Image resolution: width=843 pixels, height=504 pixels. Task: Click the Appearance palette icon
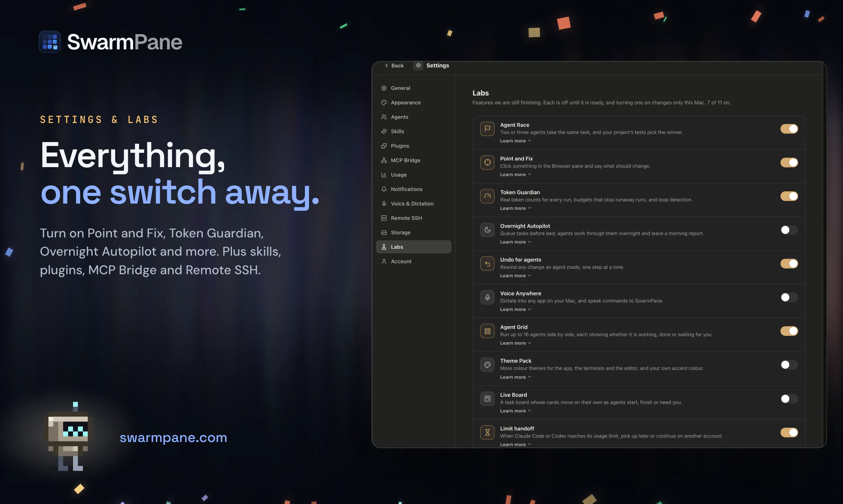click(x=384, y=102)
